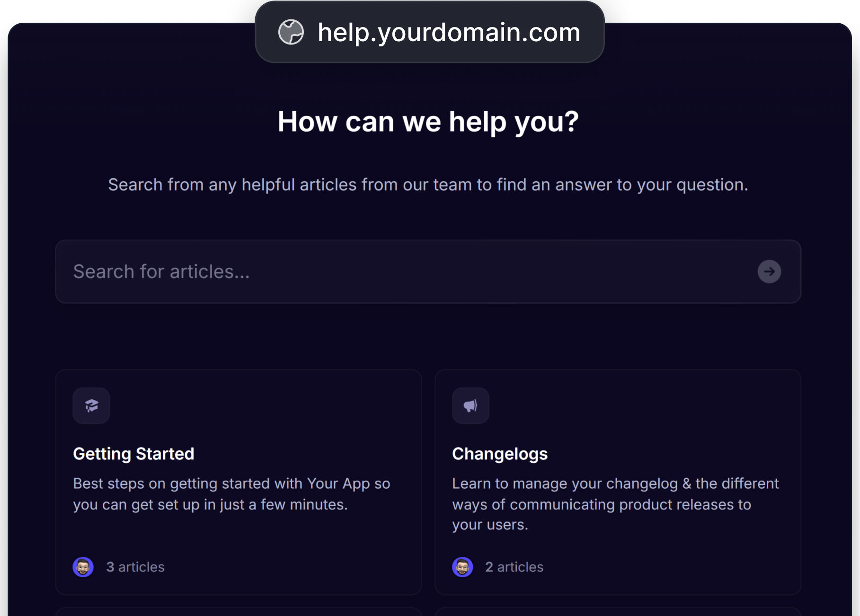Click the "How can we help you?" heading
860x616 pixels.
coord(428,122)
